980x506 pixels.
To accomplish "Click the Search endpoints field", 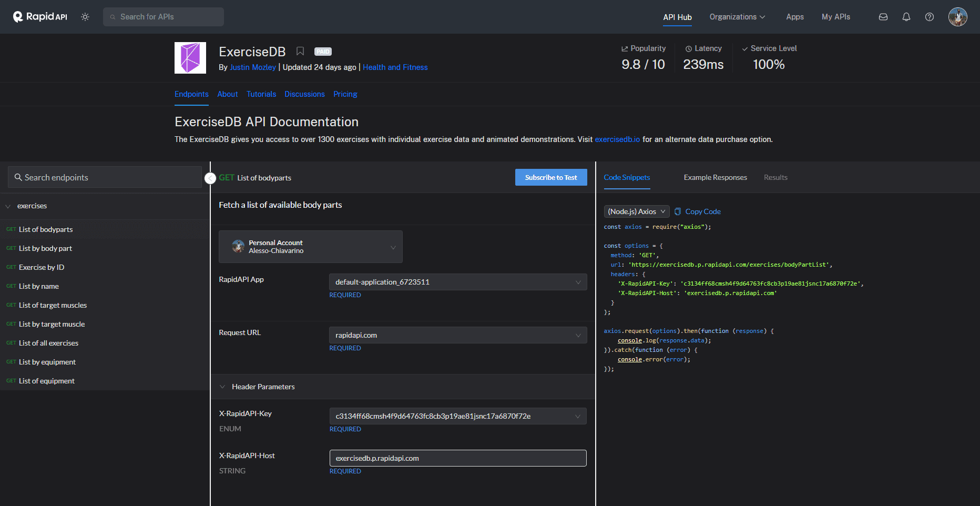I will pos(105,177).
